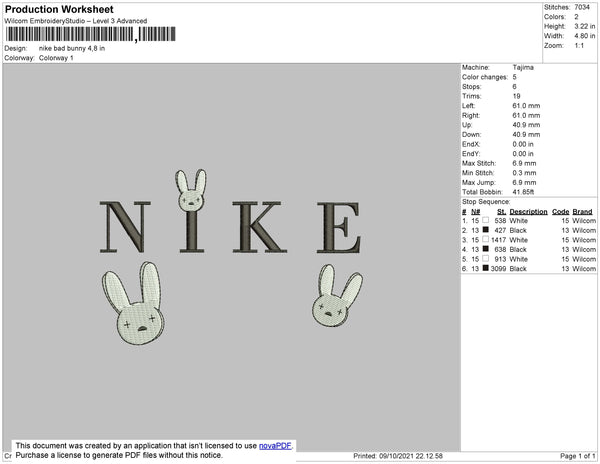Click the 'Page 1 of 1' footer text
This screenshot has width=600, height=464.
click(x=578, y=456)
